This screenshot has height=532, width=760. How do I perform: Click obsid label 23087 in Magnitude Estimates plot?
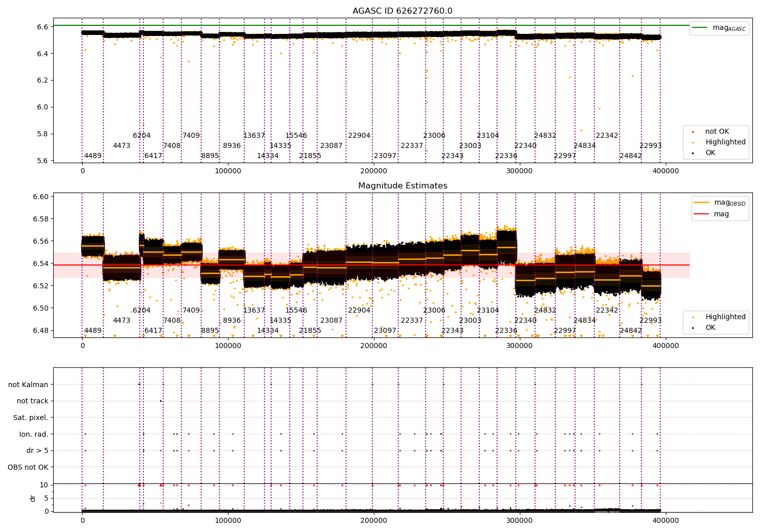(331, 321)
